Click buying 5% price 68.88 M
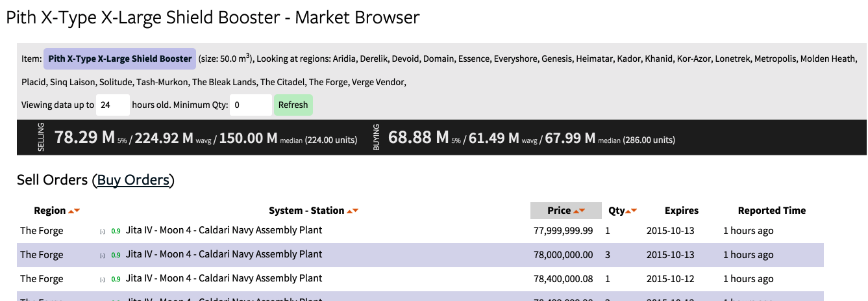This screenshot has width=868, height=301. pyautogui.click(x=419, y=137)
